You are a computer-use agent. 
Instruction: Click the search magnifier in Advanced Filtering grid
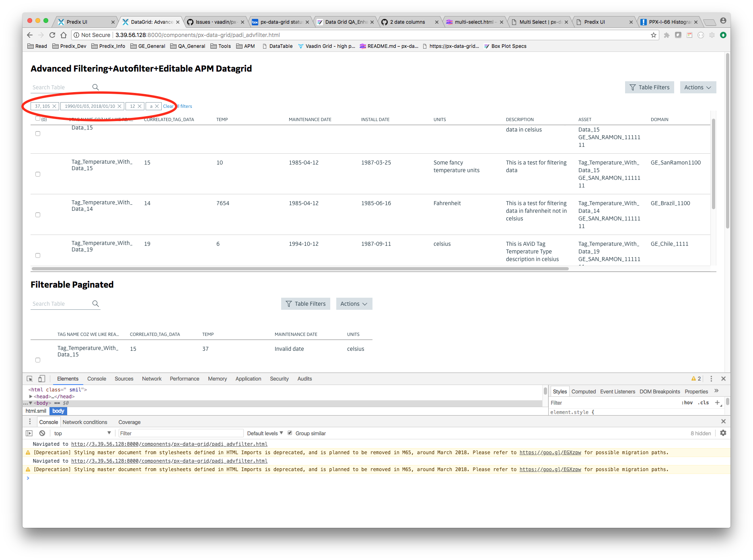pyautogui.click(x=95, y=87)
